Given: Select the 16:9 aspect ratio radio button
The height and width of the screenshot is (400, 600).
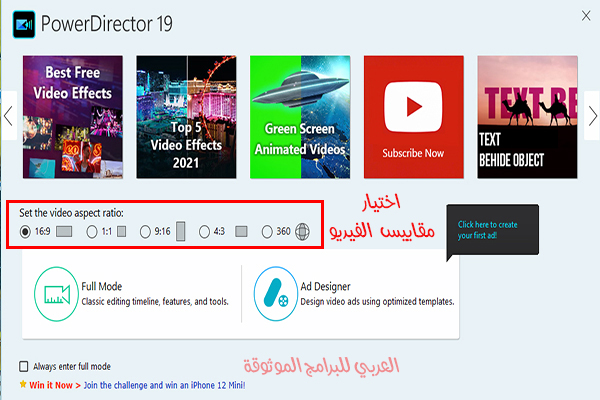Looking at the screenshot, I should (x=25, y=232).
